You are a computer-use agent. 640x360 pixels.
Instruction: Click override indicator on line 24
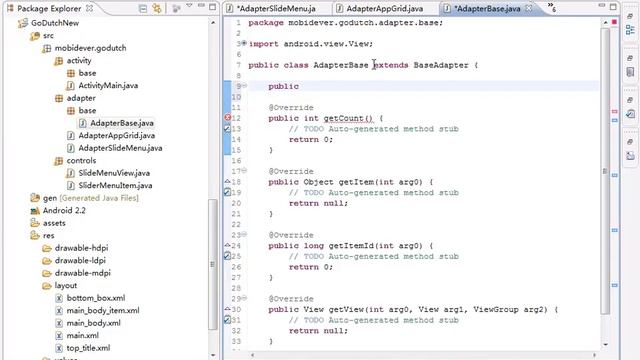pos(228,245)
